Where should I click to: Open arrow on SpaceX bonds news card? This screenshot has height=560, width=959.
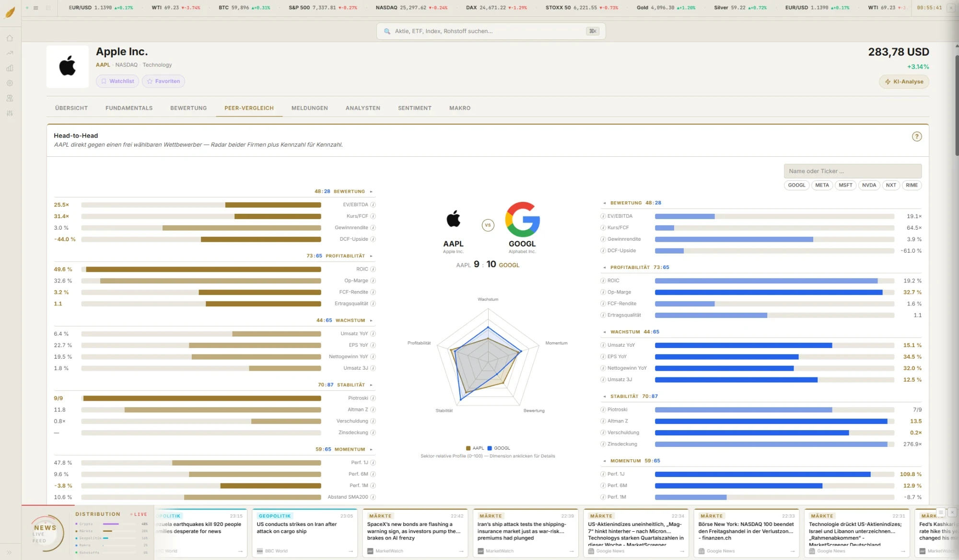coord(461,551)
